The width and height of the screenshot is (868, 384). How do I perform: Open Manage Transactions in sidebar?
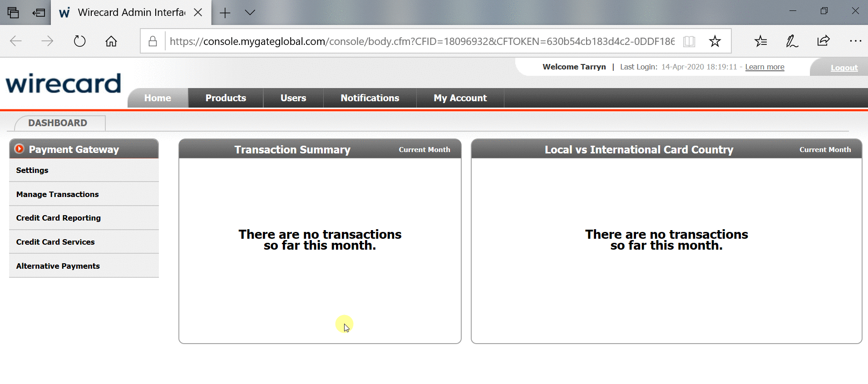[58, 194]
